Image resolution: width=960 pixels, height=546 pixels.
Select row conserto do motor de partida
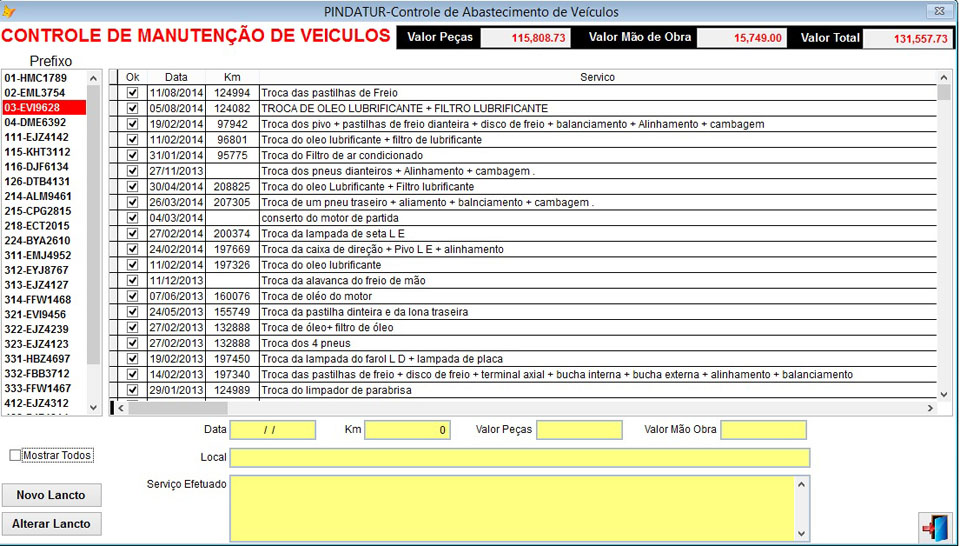(x=523, y=218)
